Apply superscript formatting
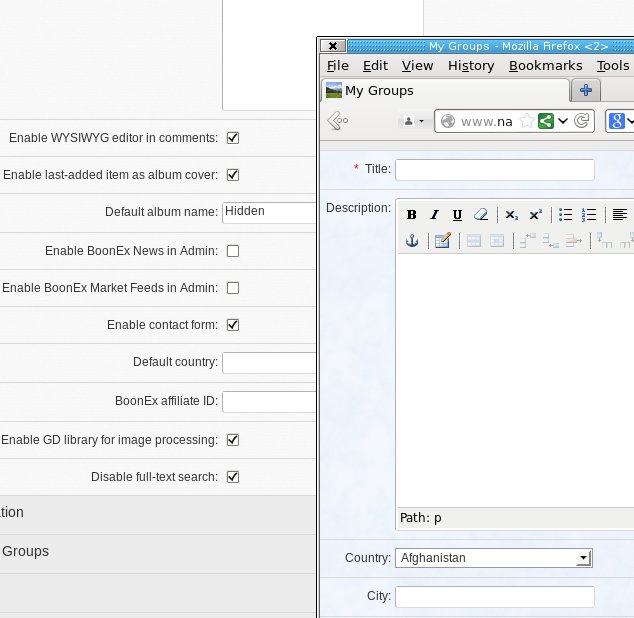The image size is (634, 618). pos(535,215)
